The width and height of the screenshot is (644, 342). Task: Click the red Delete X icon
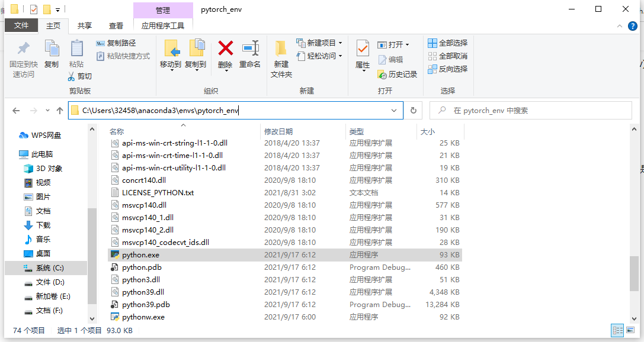(226, 48)
